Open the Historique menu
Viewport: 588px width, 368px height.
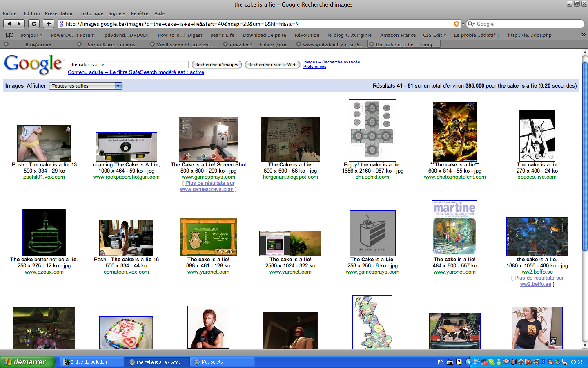(x=91, y=13)
